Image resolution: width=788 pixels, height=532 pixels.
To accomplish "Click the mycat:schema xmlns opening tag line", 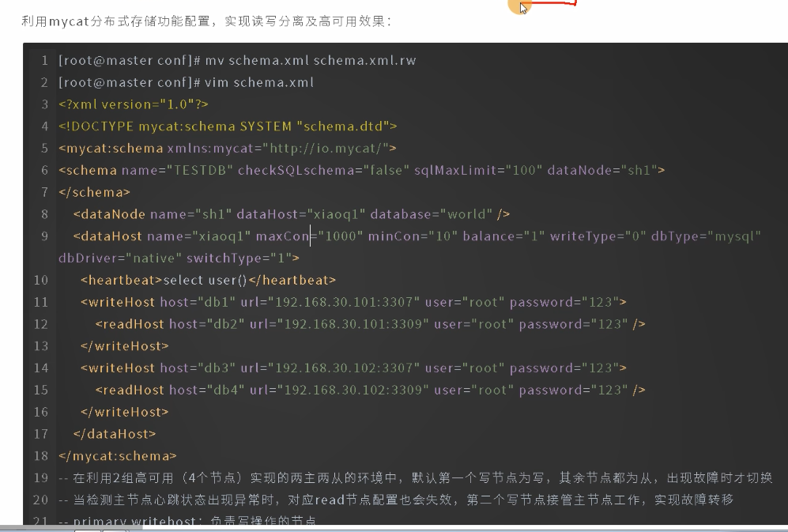I will (227, 149).
